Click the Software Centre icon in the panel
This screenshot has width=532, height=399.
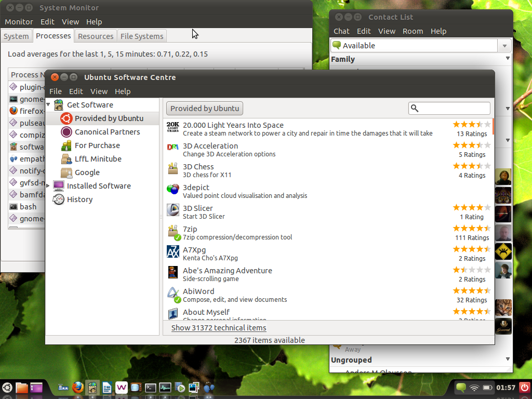tap(92, 387)
